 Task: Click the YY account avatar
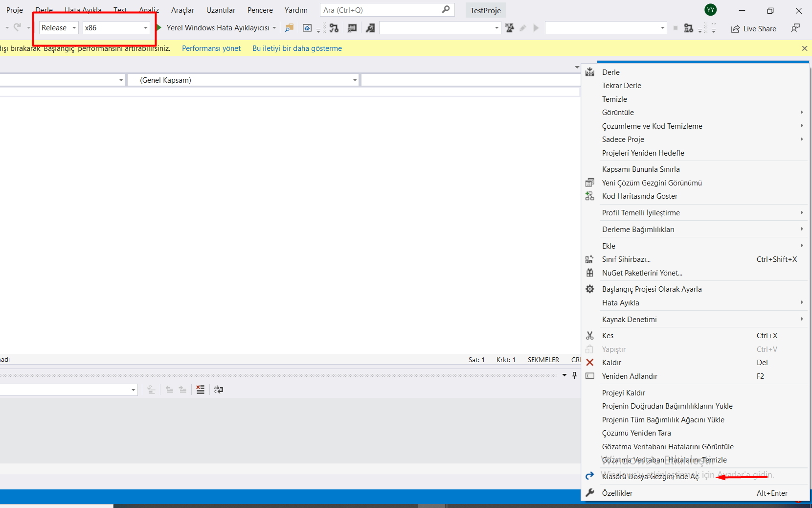point(711,10)
